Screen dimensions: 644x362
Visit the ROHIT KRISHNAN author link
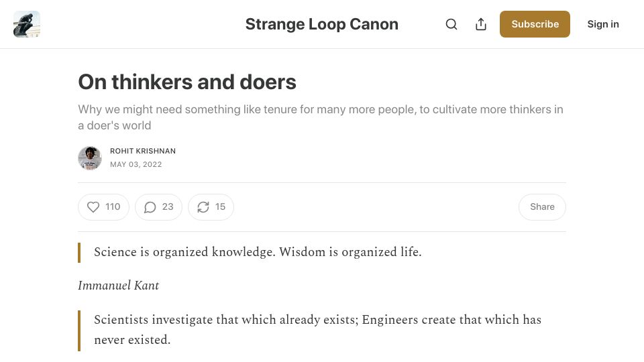coord(143,151)
